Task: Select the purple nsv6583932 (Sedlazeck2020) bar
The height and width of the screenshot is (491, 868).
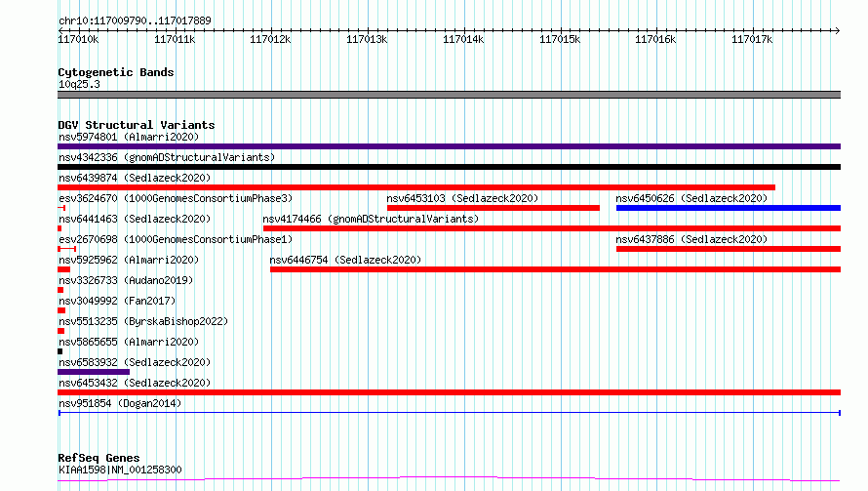Action: coord(94,372)
